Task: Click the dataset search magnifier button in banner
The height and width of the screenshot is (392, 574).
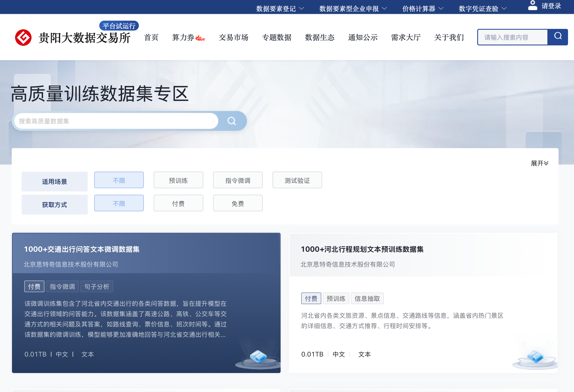Action: pyautogui.click(x=231, y=121)
